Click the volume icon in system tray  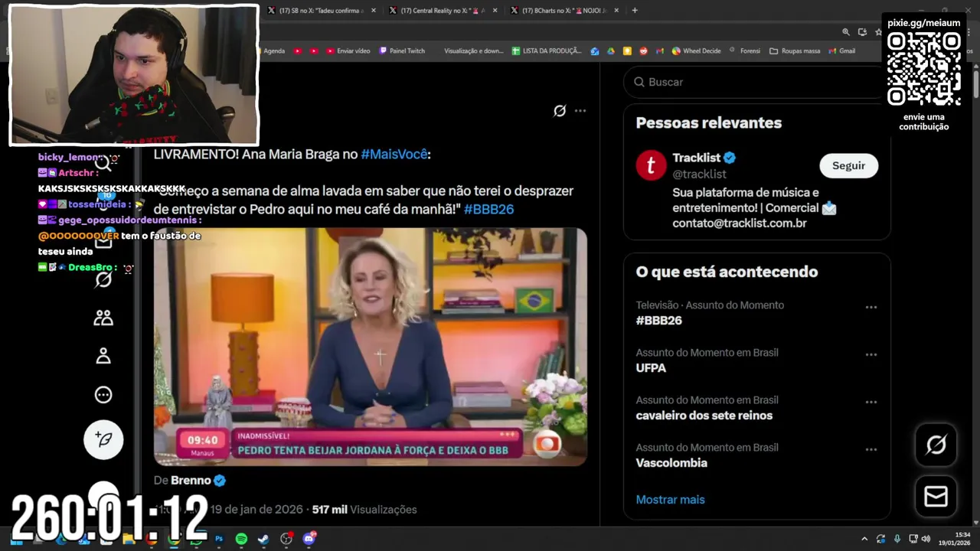(x=926, y=540)
